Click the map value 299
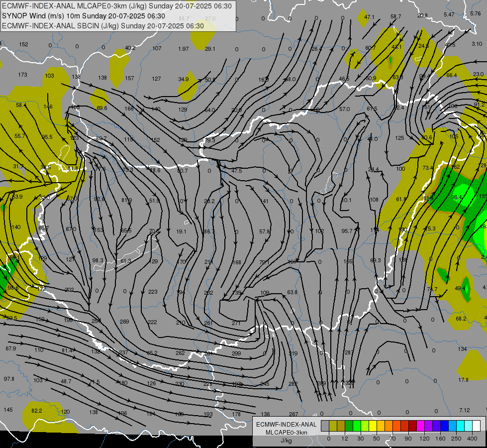This screenshot has height=448, width=487. 236,353
